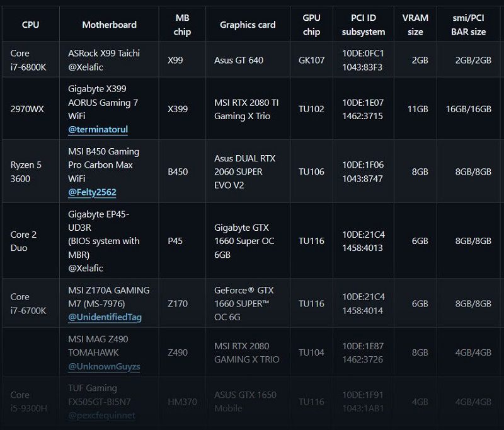Select the Core 2 Duo CPU cell
Image resolution: width=504 pixels, height=430 pixels.
click(x=30, y=241)
